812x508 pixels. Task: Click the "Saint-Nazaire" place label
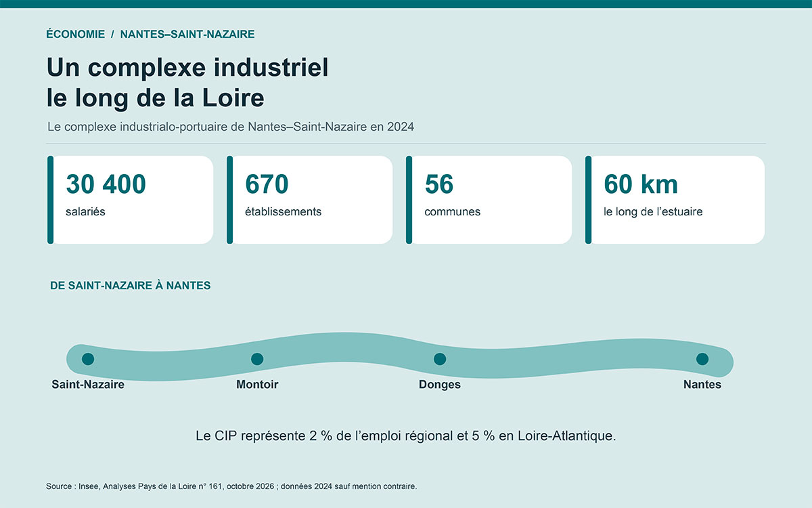88,385
